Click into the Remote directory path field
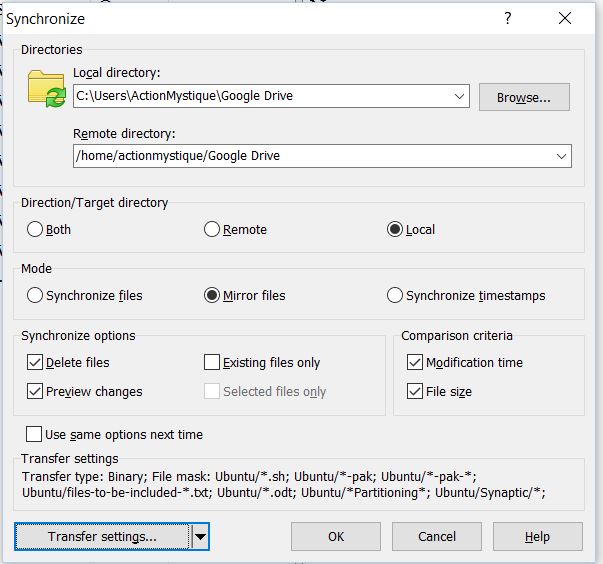This screenshot has width=603, height=564. 310,156
